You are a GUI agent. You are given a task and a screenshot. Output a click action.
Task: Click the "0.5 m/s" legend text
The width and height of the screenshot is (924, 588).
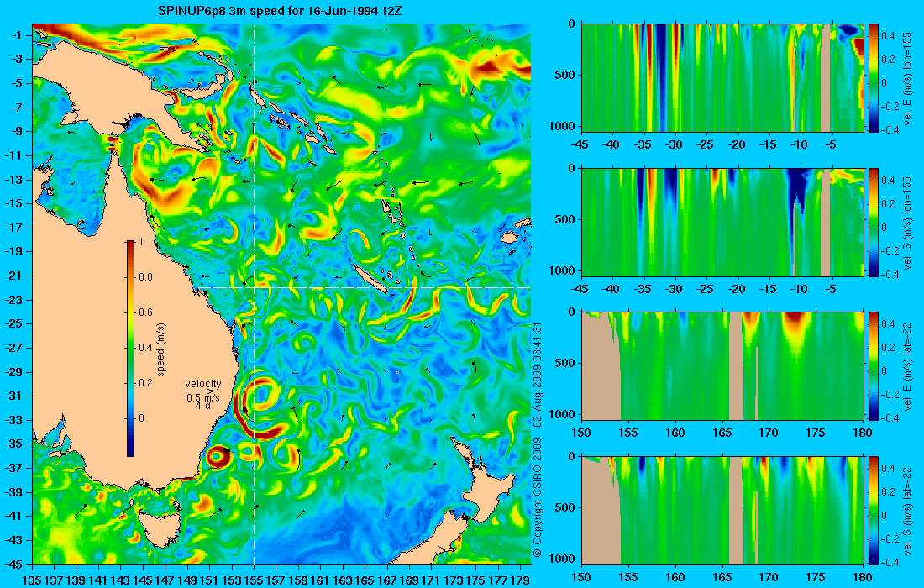pyautogui.click(x=202, y=397)
